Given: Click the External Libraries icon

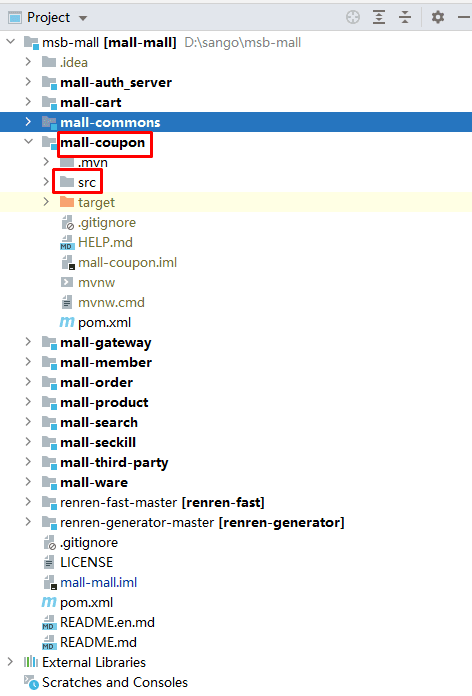Looking at the screenshot, I should [x=31, y=662].
